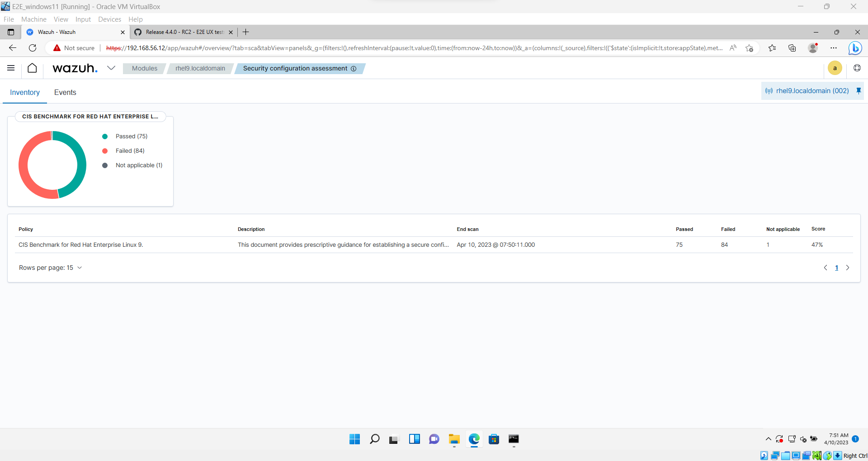Viewport: 868px width, 461px height.
Task: Open the user avatar 'a' menu
Action: pyautogui.click(x=835, y=68)
